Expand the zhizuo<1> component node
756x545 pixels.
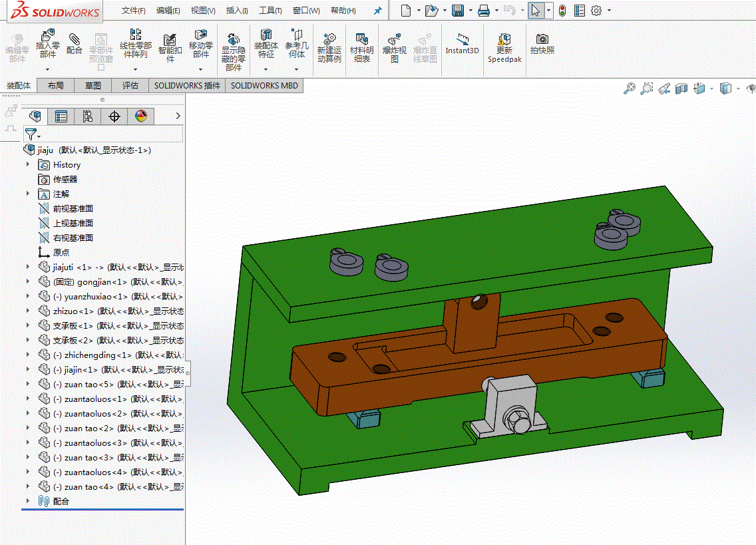click(28, 311)
